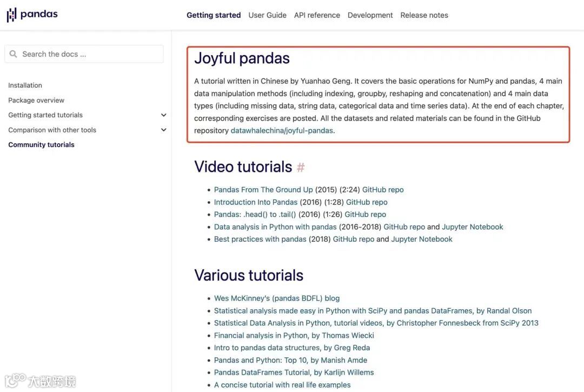Viewport: 584px width, 392px height.
Task: Open the Development tab
Action: (x=370, y=15)
